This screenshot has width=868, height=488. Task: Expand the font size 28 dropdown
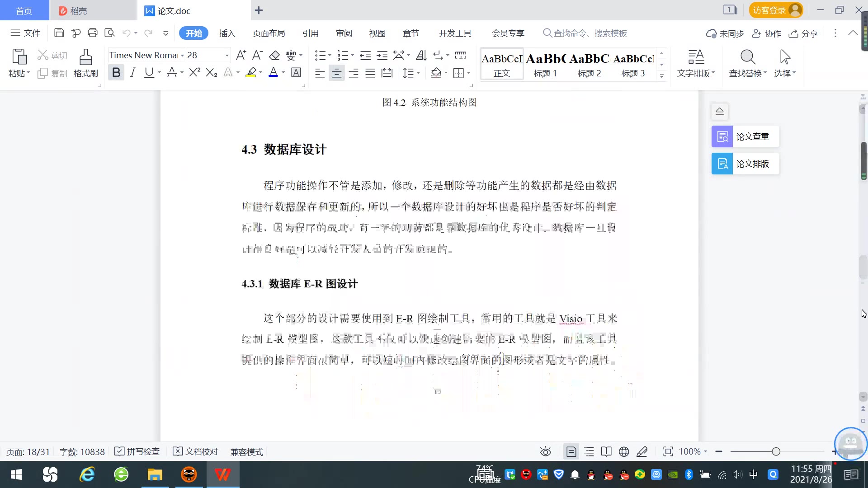(227, 56)
